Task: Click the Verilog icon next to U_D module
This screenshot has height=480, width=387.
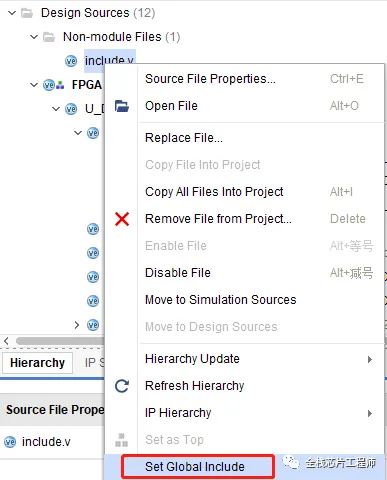Action: (71, 109)
